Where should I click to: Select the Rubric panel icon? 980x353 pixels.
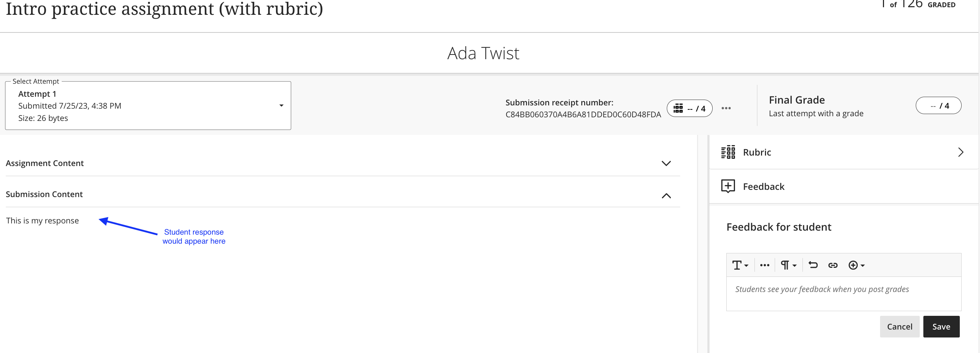728,152
